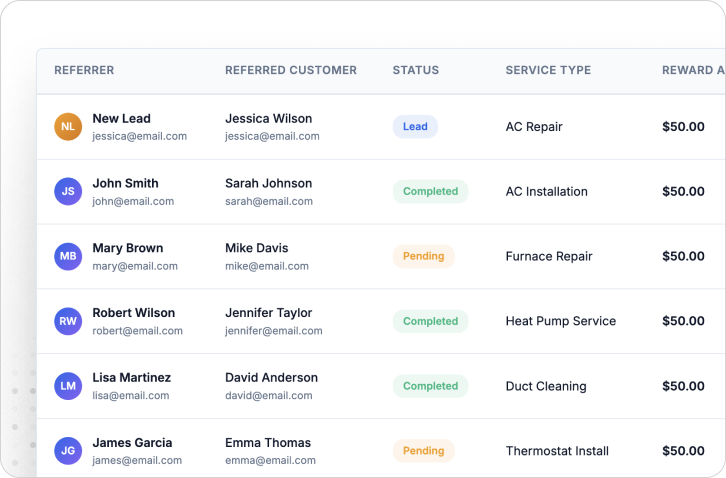Click the RW avatar for Robert Wilson
726x478 pixels.
pos(68,322)
